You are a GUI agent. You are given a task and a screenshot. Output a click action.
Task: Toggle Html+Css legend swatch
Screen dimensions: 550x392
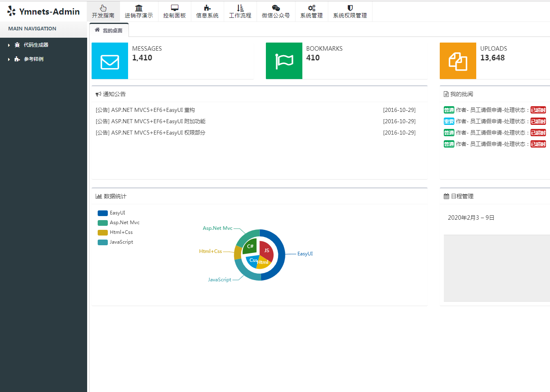click(x=103, y=232)
